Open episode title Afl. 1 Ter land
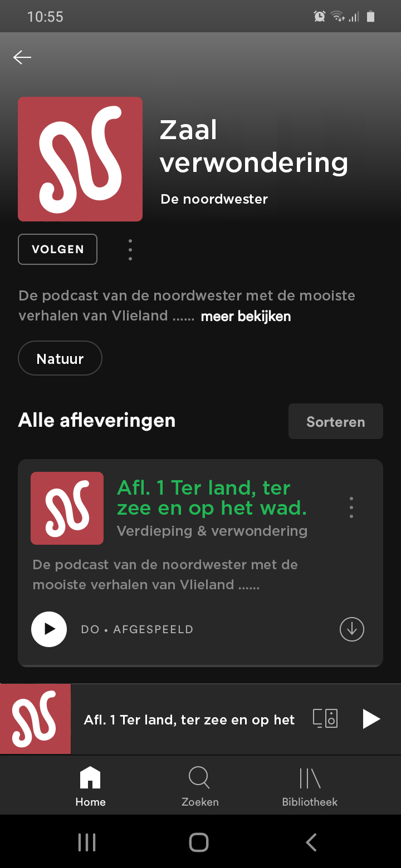This screenshot has height=868, width=401. (212, 497)
